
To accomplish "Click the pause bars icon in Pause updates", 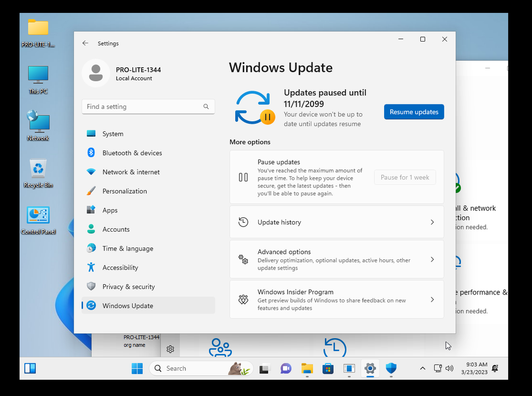I will click(243, 177).
